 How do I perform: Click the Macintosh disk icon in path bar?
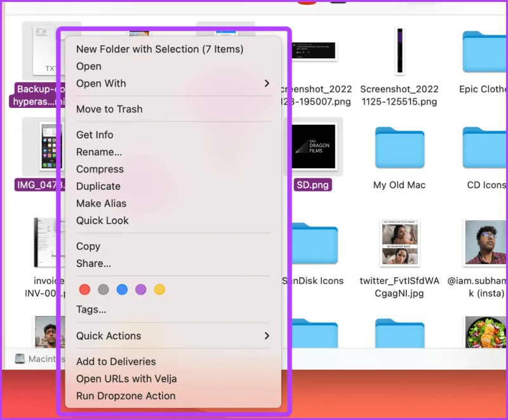point(20,359)
